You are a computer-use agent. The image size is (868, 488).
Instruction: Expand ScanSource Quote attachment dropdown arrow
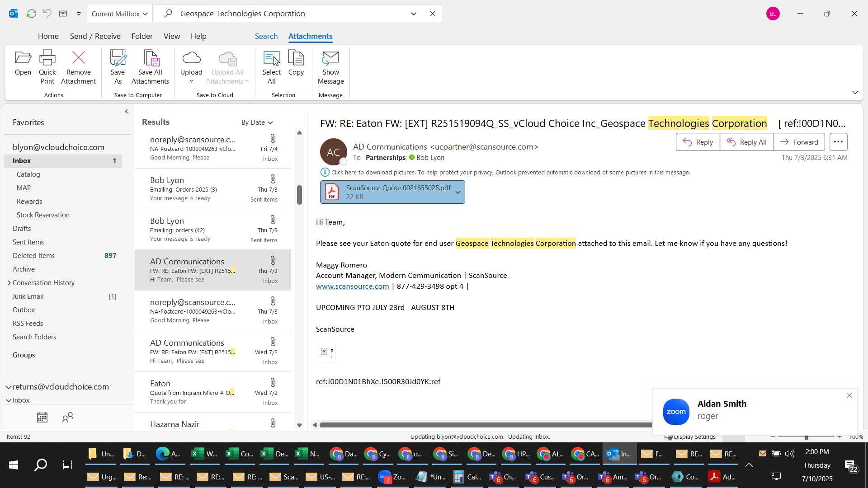[458, 192]
